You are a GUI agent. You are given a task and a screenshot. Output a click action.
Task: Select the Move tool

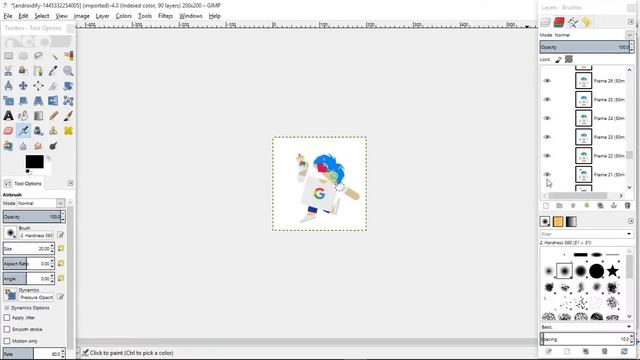23,86
